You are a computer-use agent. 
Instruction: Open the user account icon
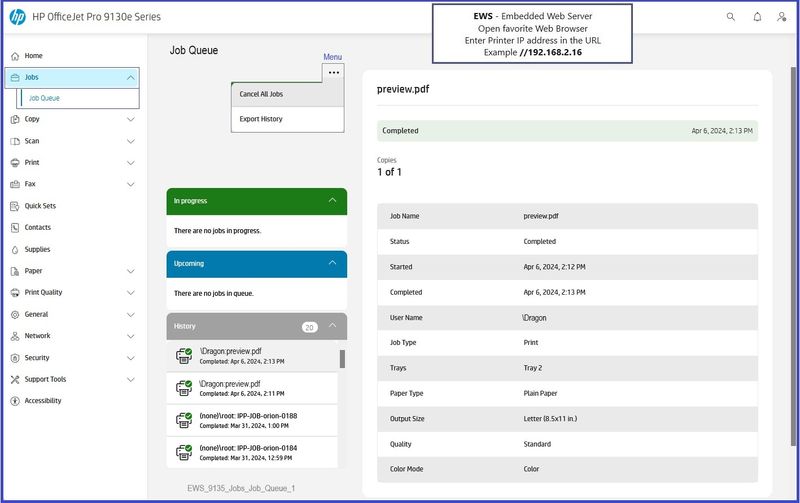(781, 17)
